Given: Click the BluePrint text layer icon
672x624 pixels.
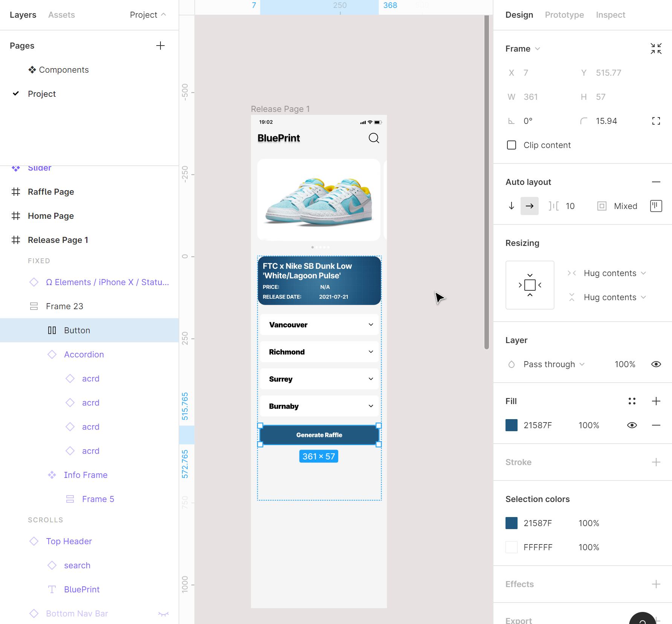Looking at the screenshot, I should [x=52, y=589].
